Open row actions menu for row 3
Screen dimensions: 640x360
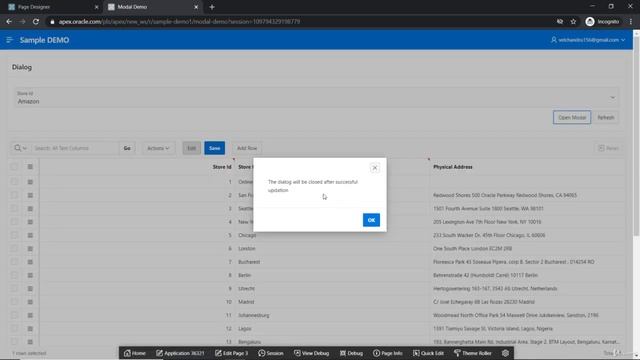[30, 209]
